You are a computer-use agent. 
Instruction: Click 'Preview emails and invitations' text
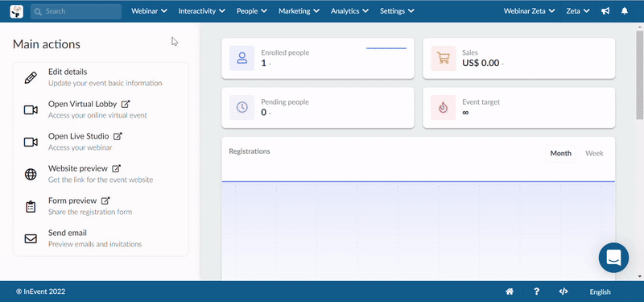coord(95,244)
